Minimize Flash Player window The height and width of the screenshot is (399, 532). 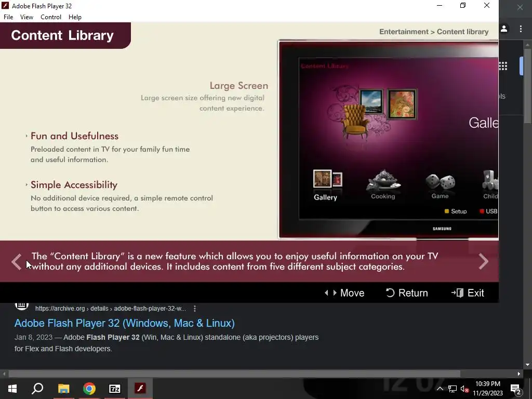pyautogui.click(x=440, y=5)
